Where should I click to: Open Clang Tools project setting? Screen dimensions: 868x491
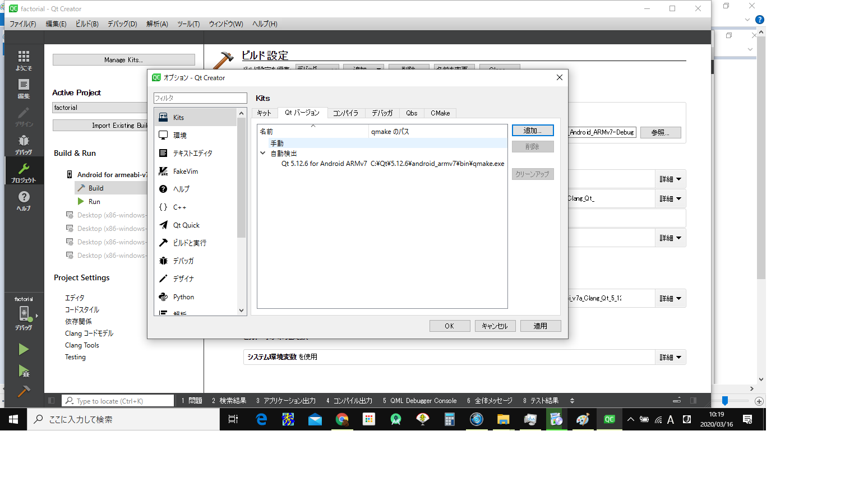coord(82,345)
